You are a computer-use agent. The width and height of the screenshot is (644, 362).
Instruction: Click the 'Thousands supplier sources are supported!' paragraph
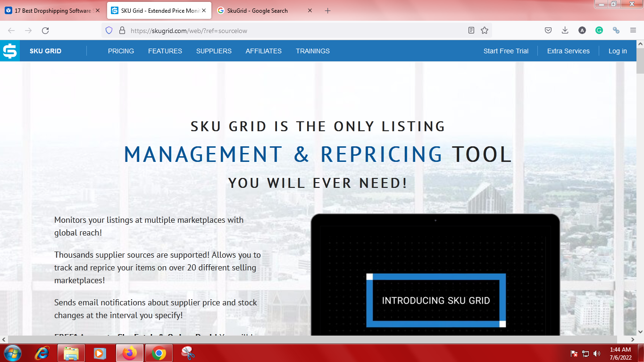click(158, 268)
